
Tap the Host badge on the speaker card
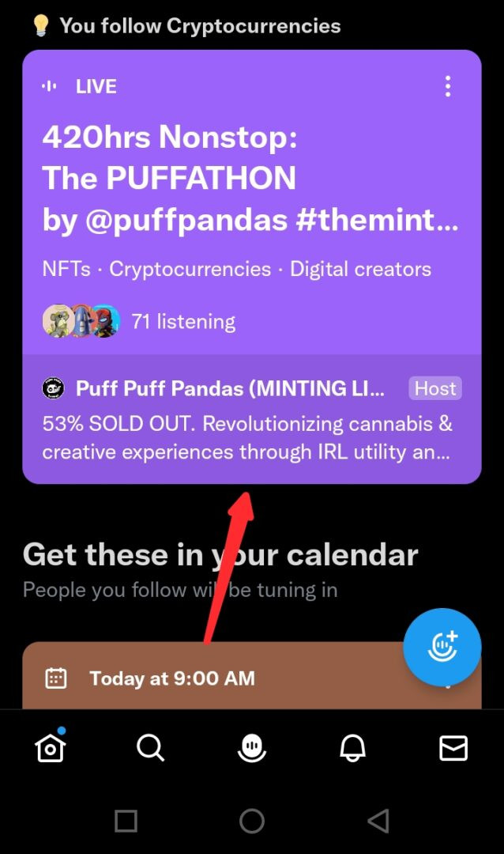(434, 388)
